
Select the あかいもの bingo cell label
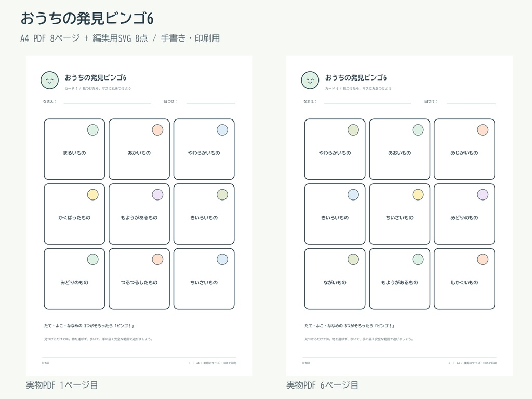[139, 153]
